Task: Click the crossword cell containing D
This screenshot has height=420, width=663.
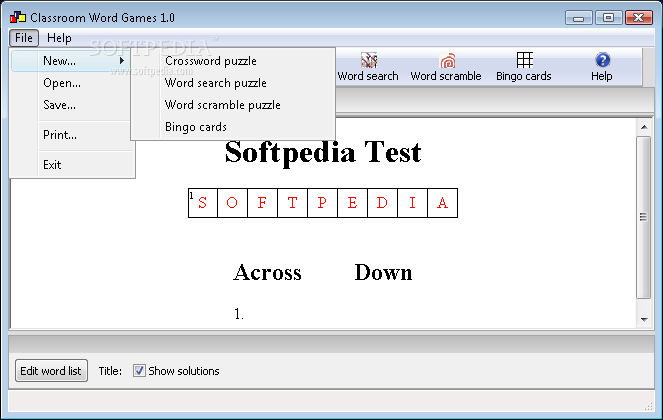Action: [x=382, y=203]
